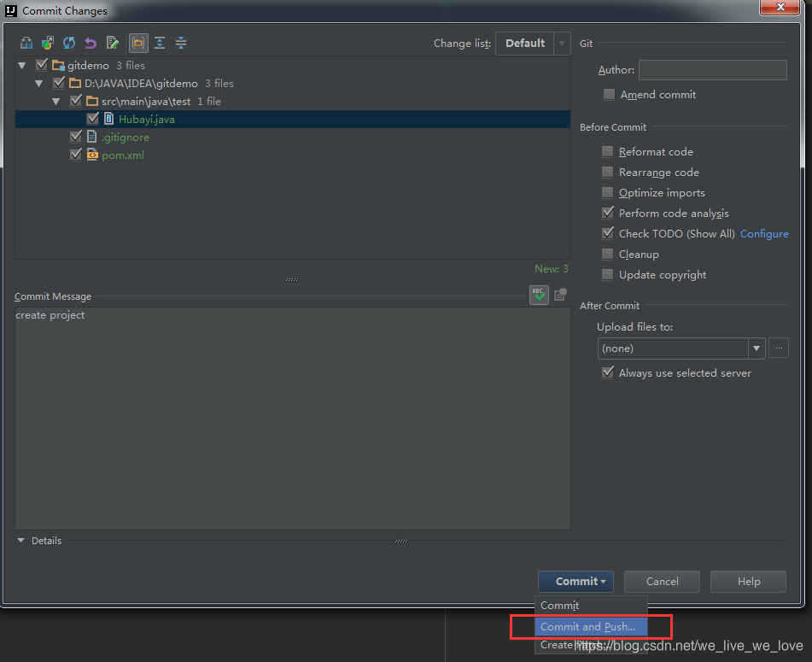
Task: Click the 'New: 3' status text
Action: click(551, 269)
